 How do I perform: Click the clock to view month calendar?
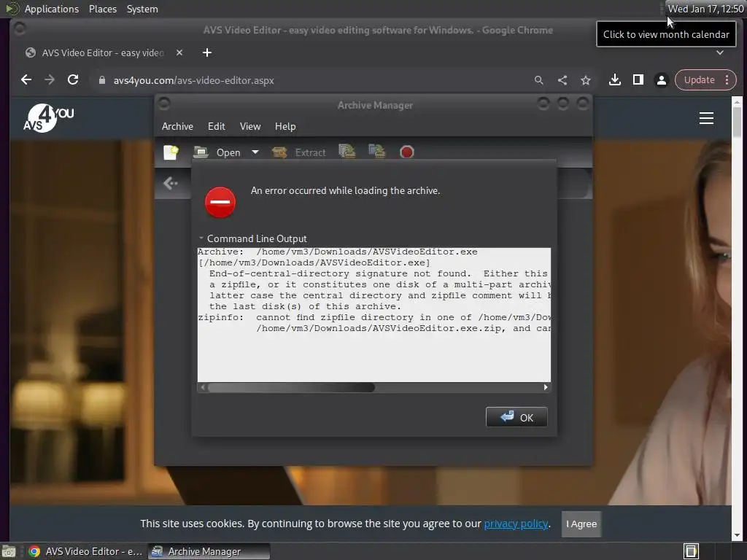705,9
